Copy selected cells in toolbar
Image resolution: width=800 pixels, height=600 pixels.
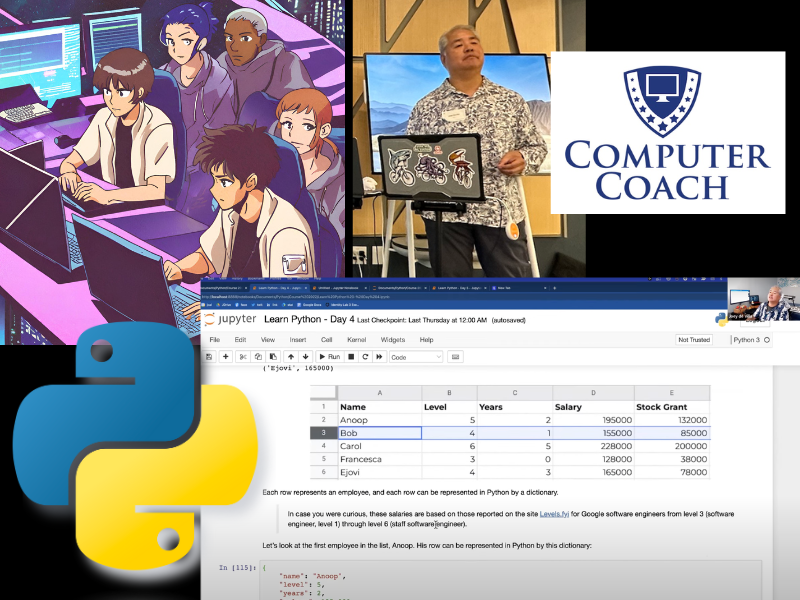click(258, 357)
